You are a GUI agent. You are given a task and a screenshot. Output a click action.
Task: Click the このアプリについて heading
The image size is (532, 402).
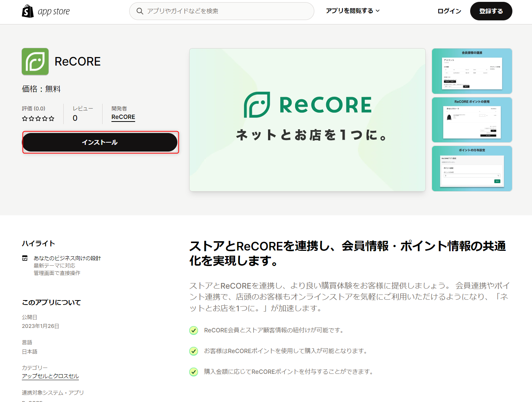51,302
